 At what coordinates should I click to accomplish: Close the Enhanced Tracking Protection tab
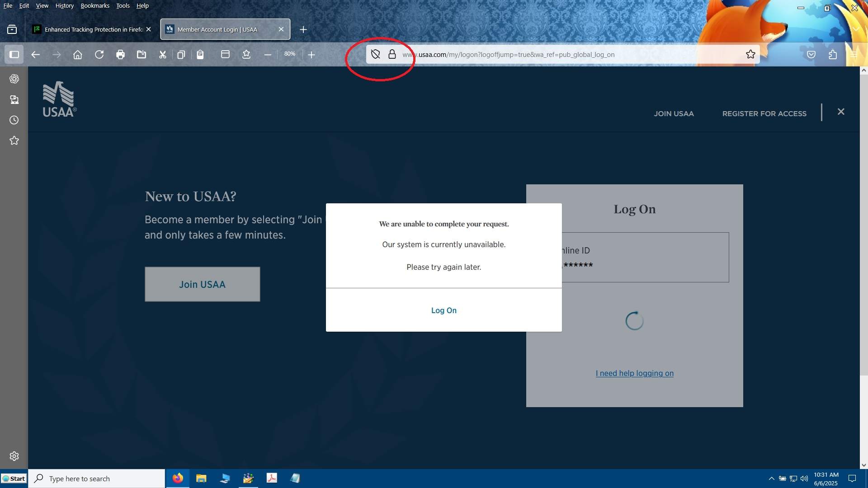[x=148, y=29]
